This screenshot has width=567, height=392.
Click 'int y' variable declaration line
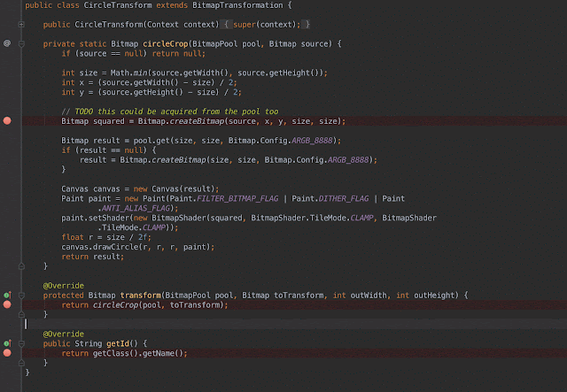(x=151, y=92)
